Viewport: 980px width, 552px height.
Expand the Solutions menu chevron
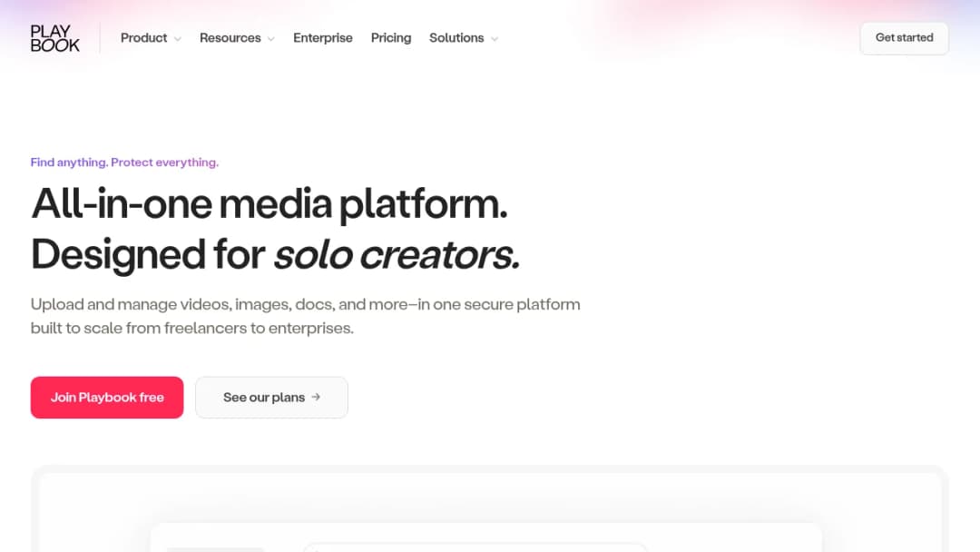[495, 39]
